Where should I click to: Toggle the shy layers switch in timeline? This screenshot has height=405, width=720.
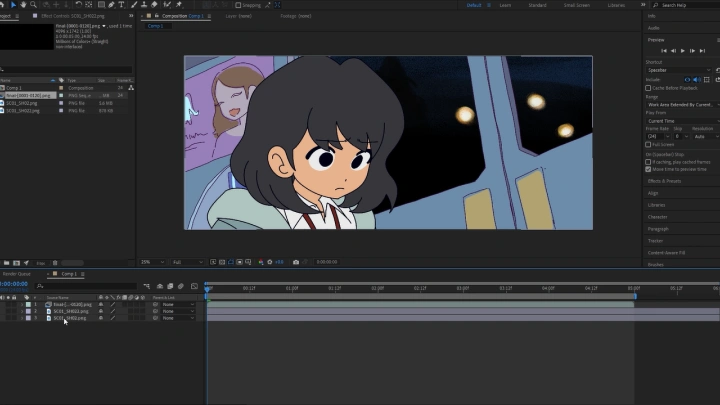point(160,286)
